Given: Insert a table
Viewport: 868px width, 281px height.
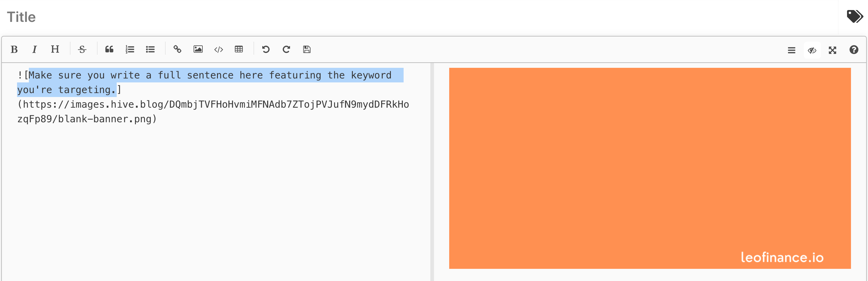Looking at the screenshot, I should point(239,50).
